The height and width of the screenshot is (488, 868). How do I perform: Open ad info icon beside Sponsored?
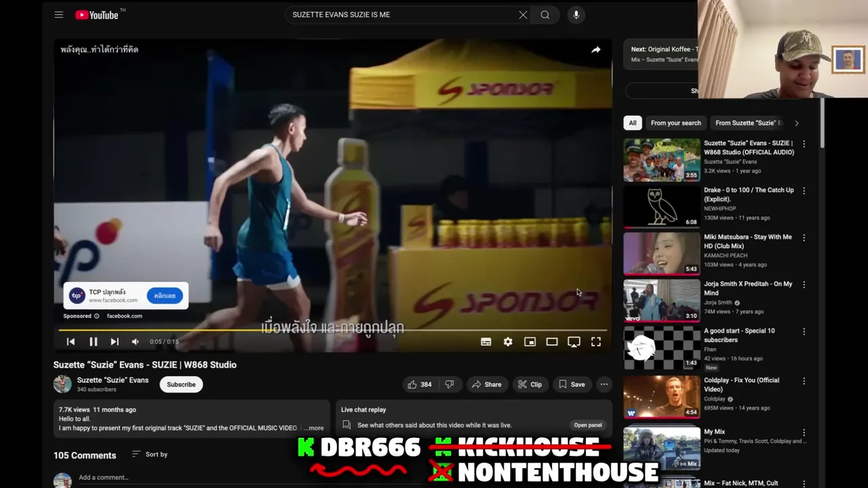96,316
